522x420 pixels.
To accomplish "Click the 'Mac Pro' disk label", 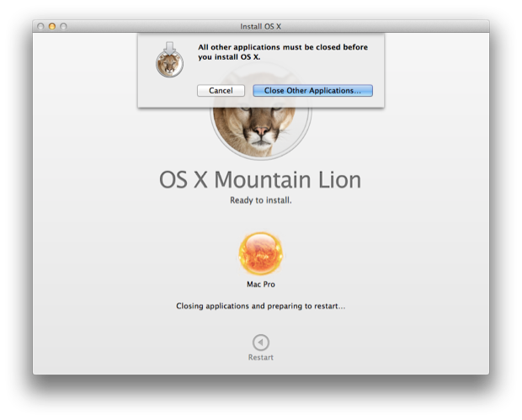I will click(x=261, y=284).
